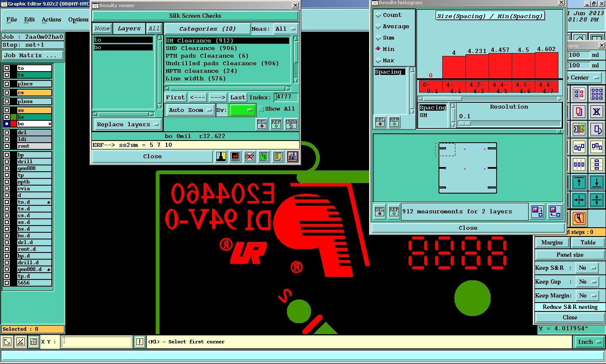606x364 pixels.
Task: Open the histogram chart icon in Results viewer
Action: [292, 157]
